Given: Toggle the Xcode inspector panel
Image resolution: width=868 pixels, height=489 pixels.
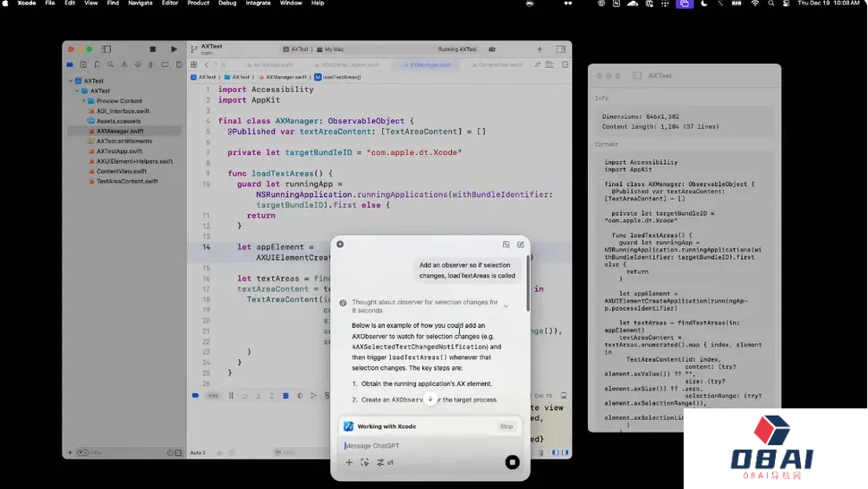Looking at the screenshot, I should (561, 49).
